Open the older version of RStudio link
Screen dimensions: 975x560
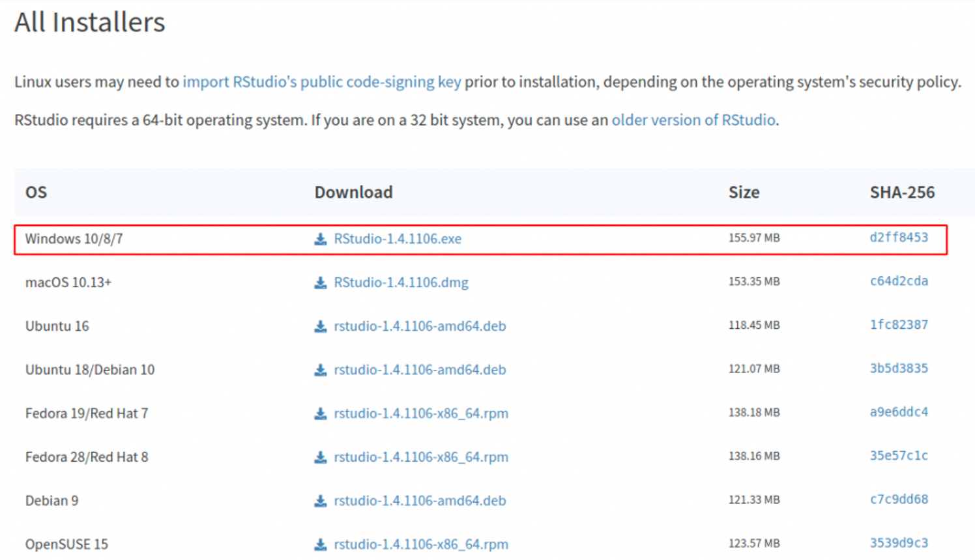693,120
